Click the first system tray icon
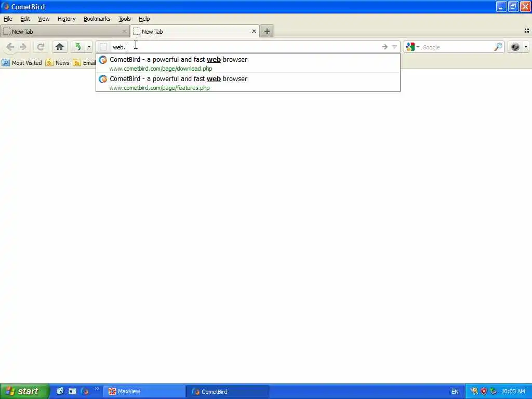 pos(474,391)
